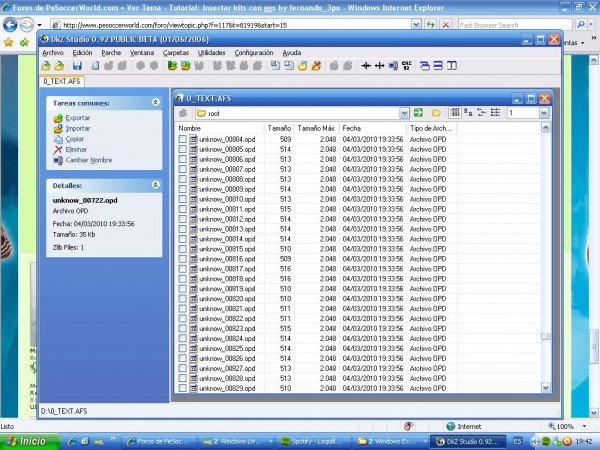Click the Copiar task link
600x450 pixels.
(x=75, y=139)
